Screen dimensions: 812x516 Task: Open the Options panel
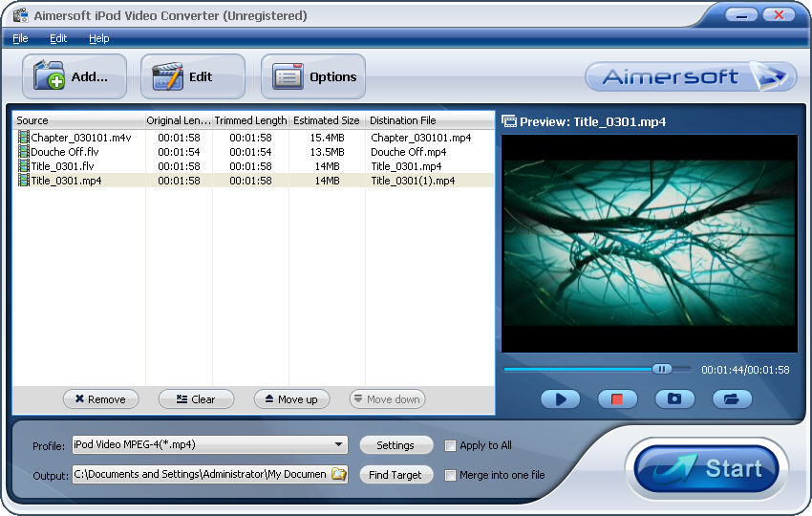[313, 76]
